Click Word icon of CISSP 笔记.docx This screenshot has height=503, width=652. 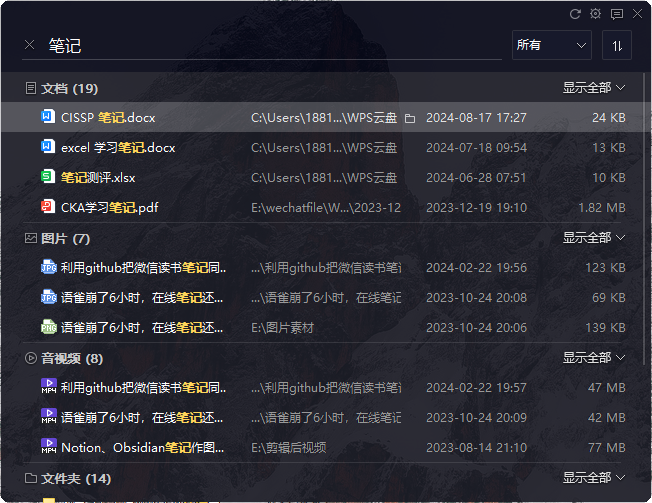point(48,117)
